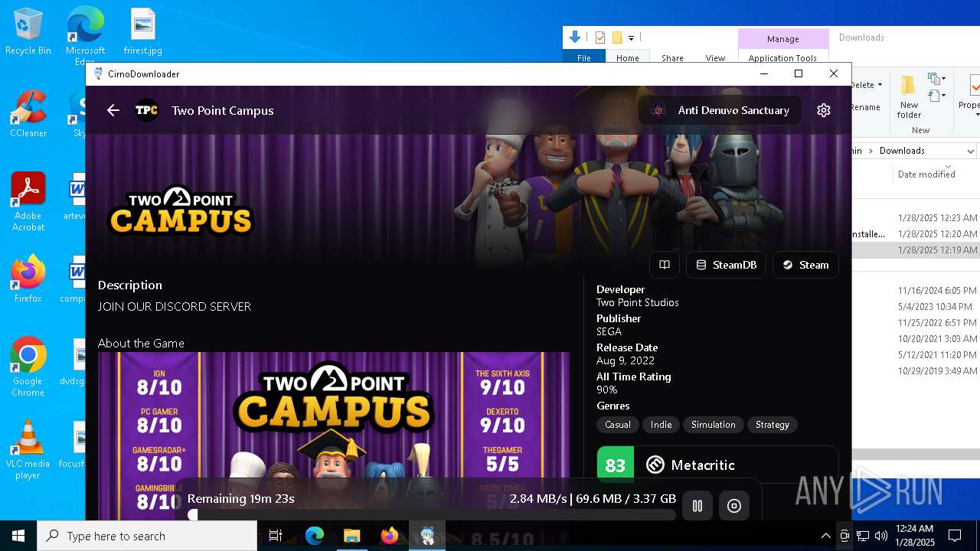Viewport: 980px width, 551px height.
Task: Open the Google Chrome desktop shortcut
Action: [x=28, y=367]
